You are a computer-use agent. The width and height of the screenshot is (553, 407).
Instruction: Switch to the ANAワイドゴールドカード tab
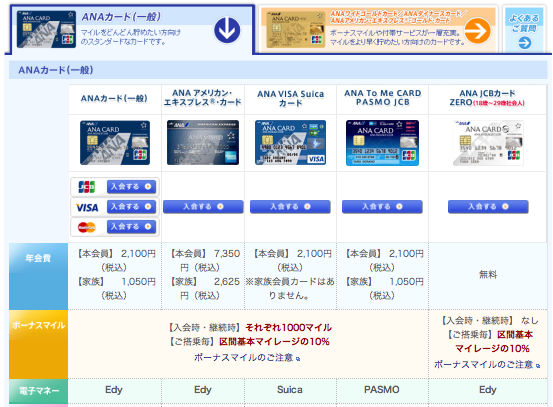(x=378, y=30)
